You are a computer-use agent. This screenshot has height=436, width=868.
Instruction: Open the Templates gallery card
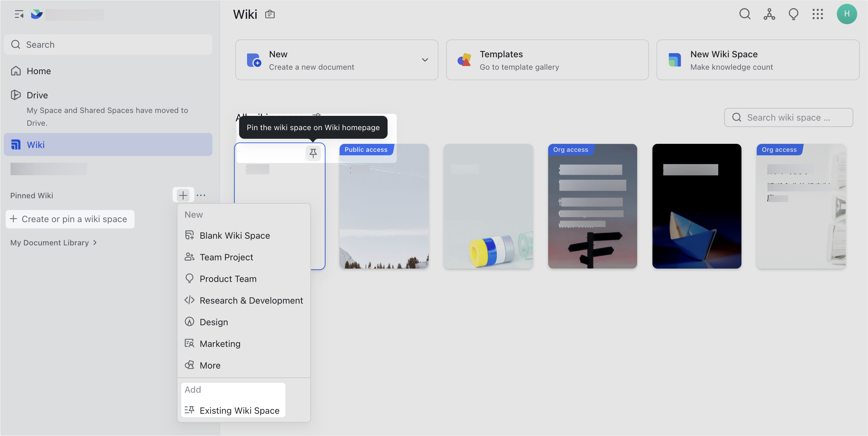pos(547,60)
